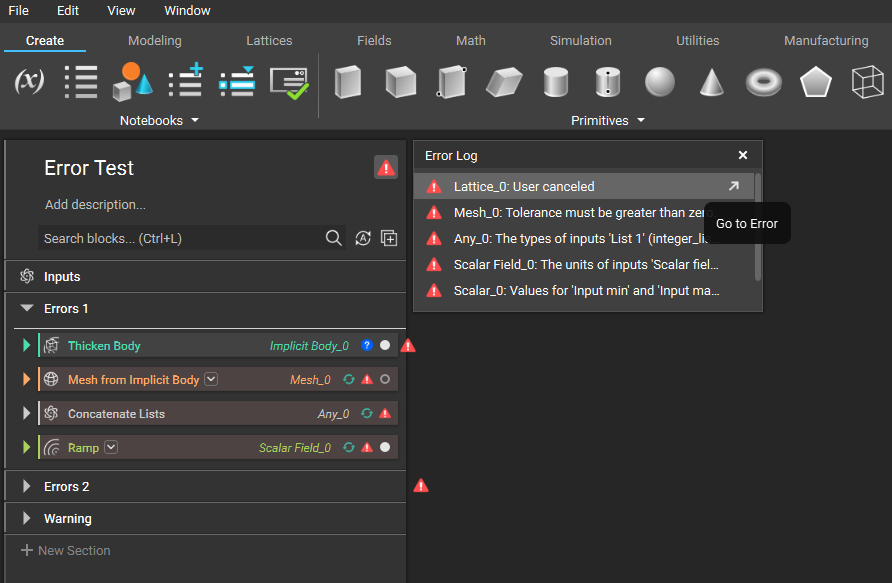Select the cylinder with axis primitive icon
Screen dimensions: 892x583
608,82
